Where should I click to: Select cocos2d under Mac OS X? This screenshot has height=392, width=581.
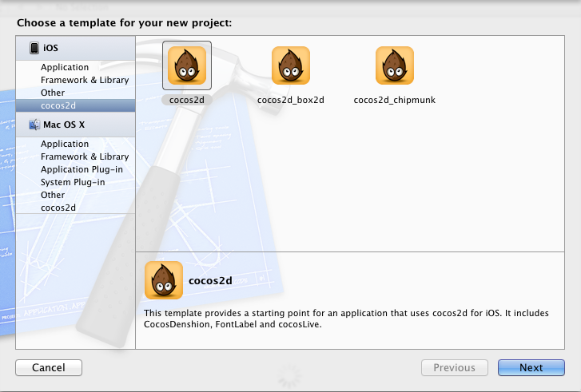(76, 208)
